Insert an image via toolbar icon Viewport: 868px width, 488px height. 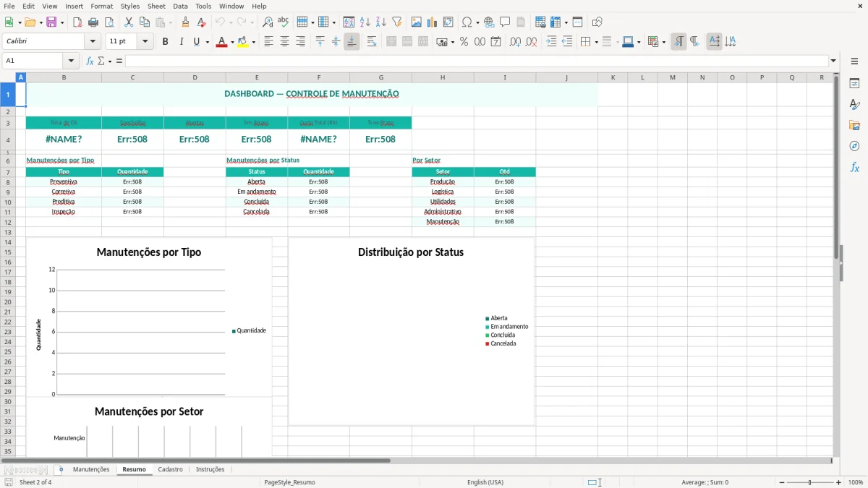[x=417, y=22]
